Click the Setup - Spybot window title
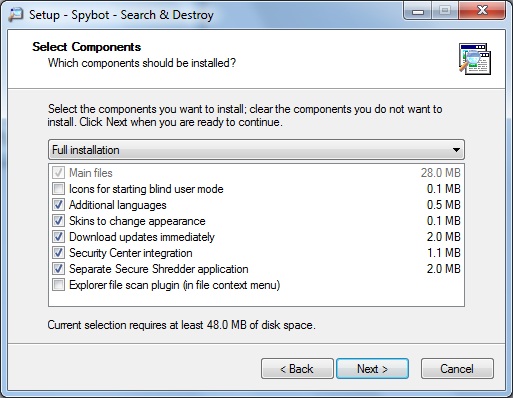Viewport: 513px width, 398px height. (121, 15)
